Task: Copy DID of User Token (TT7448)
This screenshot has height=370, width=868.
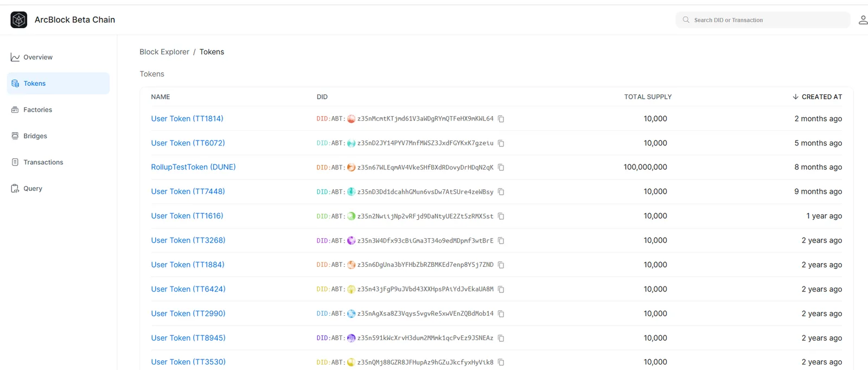Action: (x=501, y=192)
